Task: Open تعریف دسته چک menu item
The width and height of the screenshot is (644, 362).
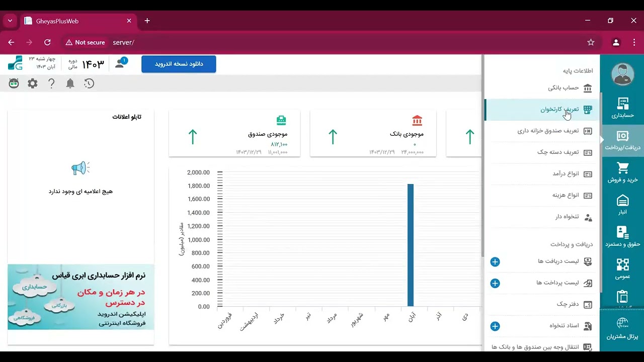Action: pyautogui.click(x=541, y=152)
